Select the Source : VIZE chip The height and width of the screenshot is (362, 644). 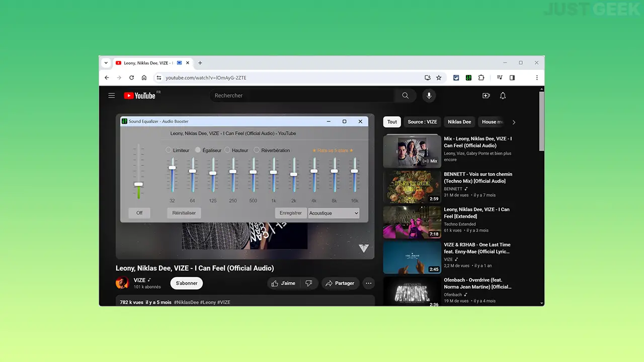[x=422, y=122]
